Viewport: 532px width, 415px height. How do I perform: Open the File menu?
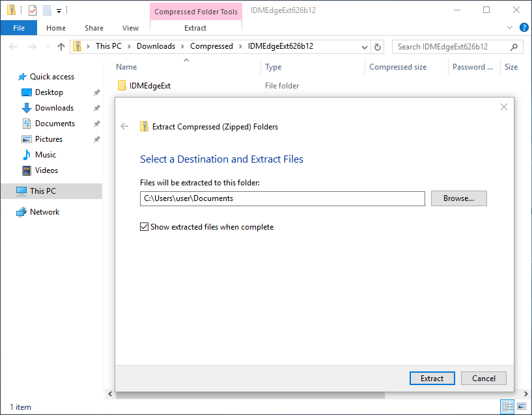(19, 27)
